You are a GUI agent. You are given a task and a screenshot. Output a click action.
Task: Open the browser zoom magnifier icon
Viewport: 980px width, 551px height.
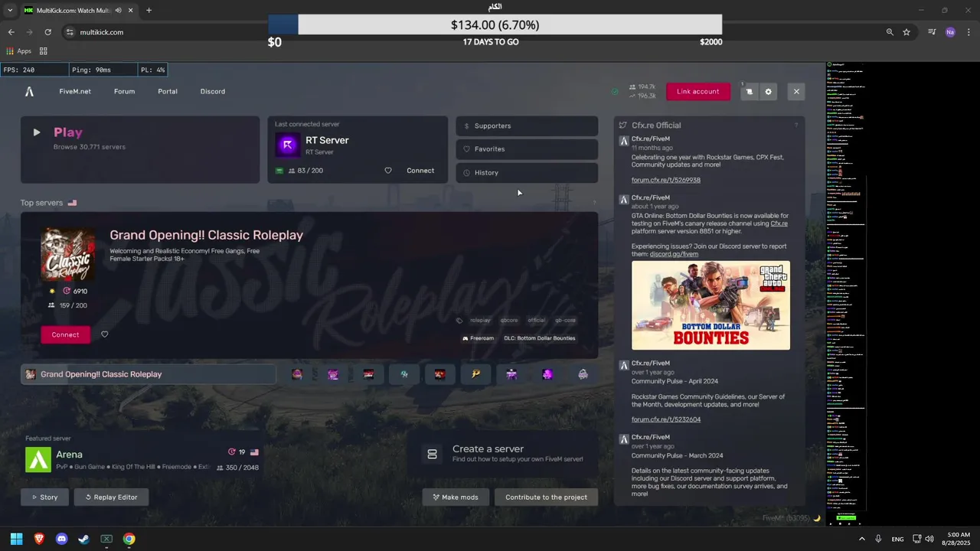[x=890, y=32]
